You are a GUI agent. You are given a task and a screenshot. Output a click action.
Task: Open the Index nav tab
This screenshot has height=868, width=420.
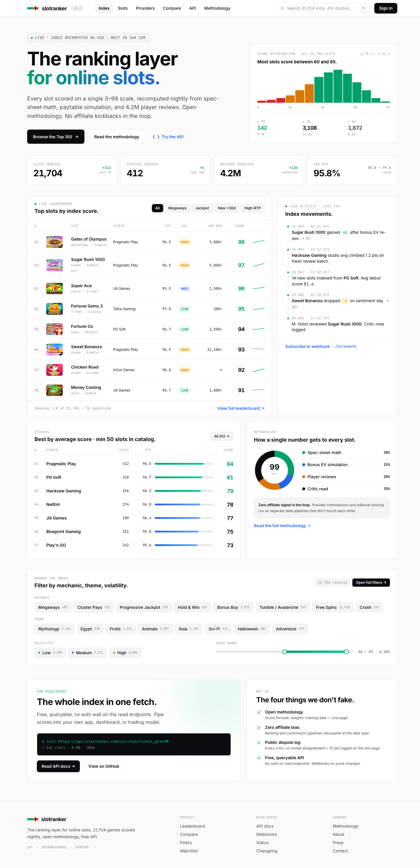click(x=104, y=8)
